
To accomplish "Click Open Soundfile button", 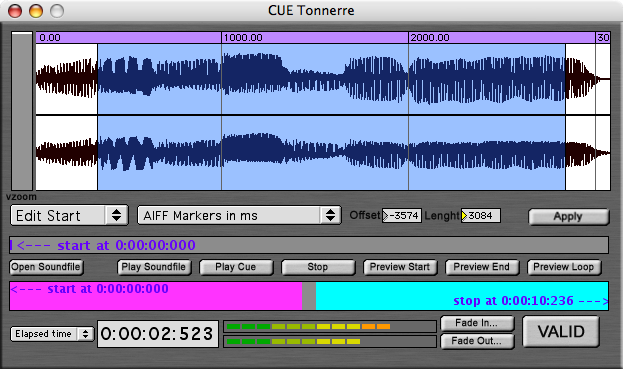I will (46, 267).
